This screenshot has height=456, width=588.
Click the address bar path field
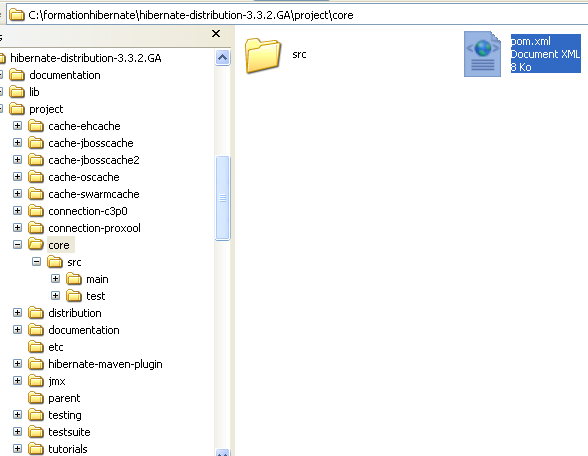coord(297,15)
